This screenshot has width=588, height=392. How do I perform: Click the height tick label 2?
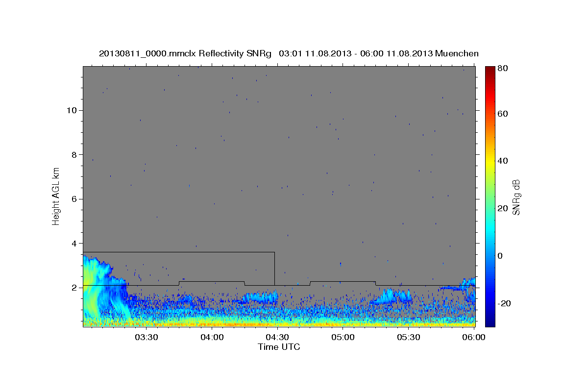pos(73,288)
